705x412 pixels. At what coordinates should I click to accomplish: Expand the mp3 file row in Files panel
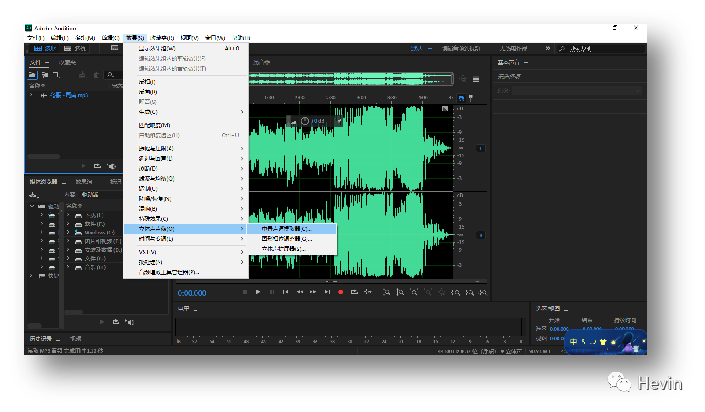coord(31,95)
